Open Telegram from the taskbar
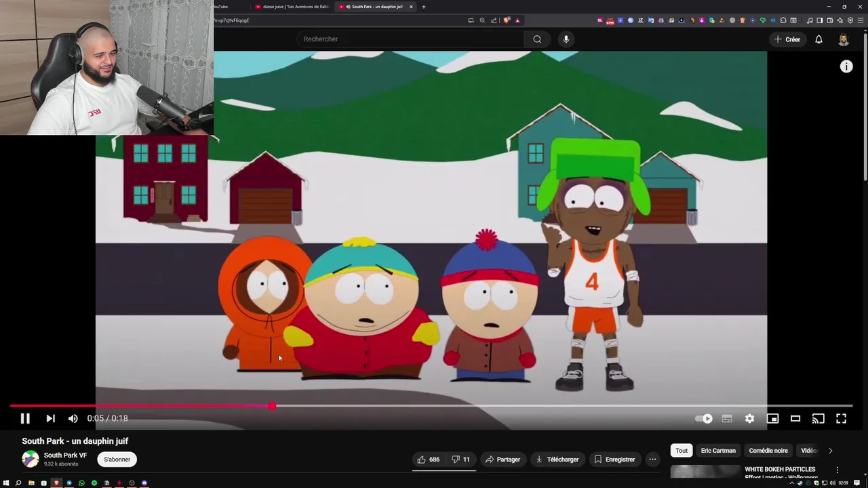Screen dimensions: 868x488 69,483
